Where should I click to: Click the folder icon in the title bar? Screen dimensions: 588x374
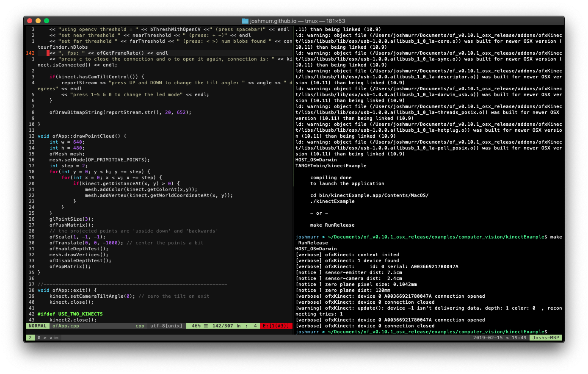tap(245, 21)
